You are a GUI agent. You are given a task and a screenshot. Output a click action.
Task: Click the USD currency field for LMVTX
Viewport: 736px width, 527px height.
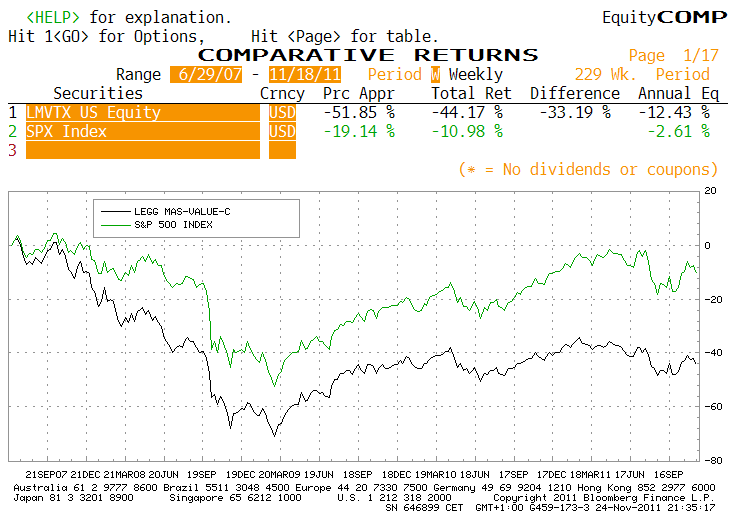tap(282, 113)
